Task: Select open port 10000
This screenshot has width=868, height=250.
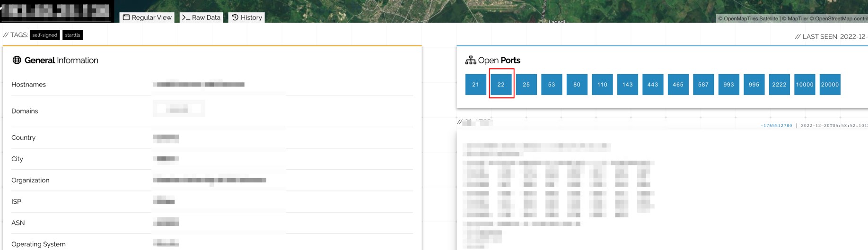Action: [805, 85]
